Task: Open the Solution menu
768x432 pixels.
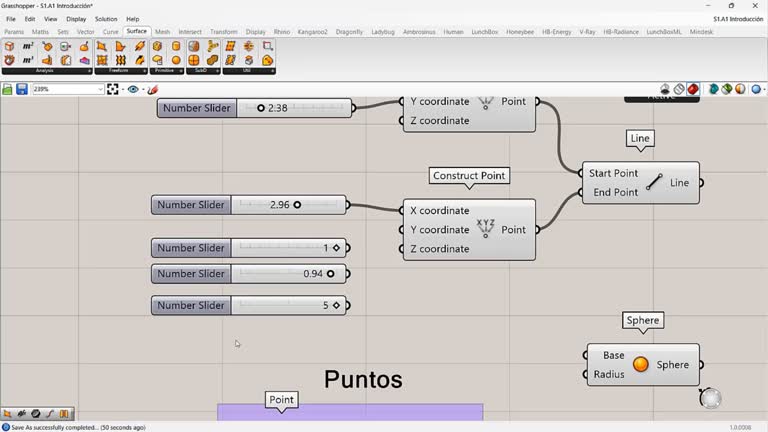Action: pyautogui.click(x=106, y=19)
